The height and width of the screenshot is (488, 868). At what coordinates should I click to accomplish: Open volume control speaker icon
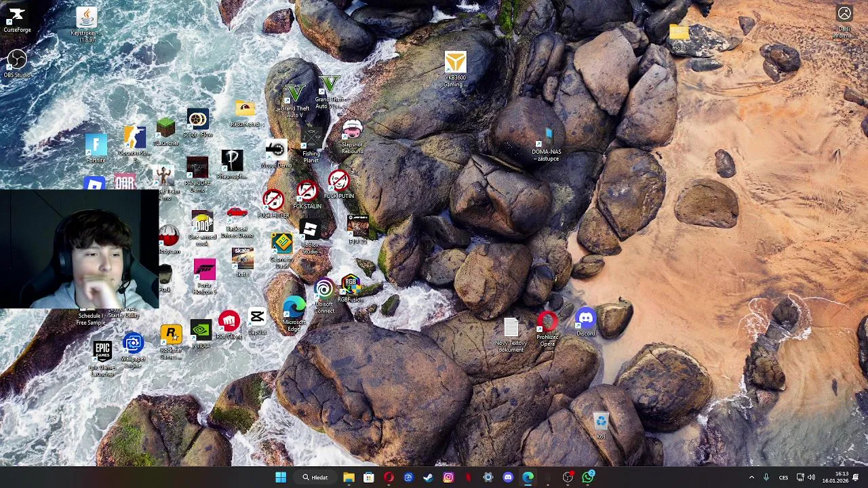(811, 477)
